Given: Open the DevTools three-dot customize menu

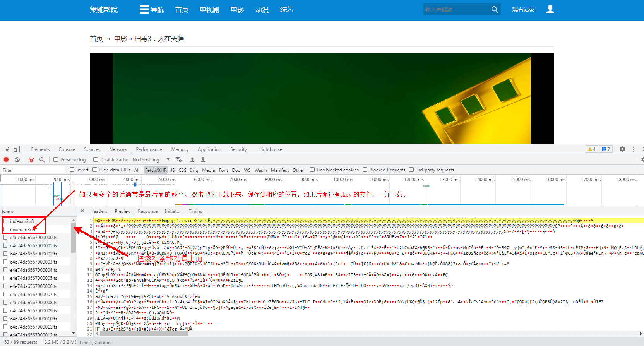Looking at the screenshot, I should pyautogui.click(x=633, y=149).
